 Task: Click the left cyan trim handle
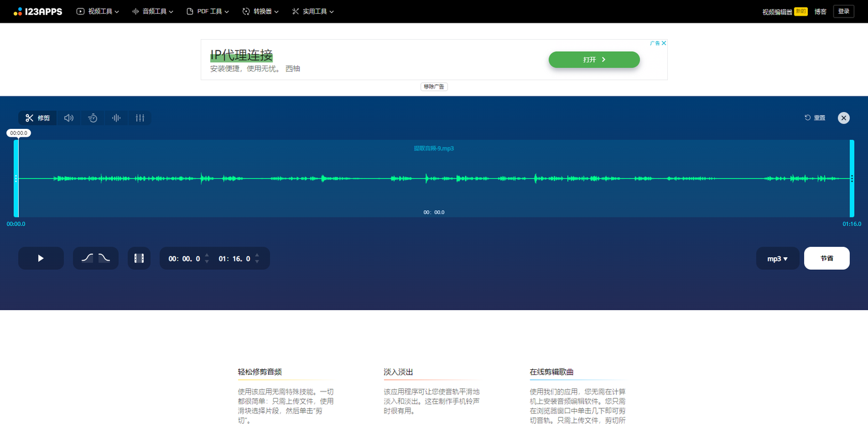(16, 178)
